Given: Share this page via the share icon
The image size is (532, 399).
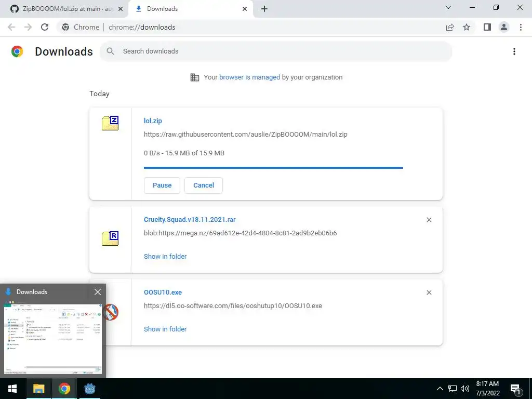Looking at the screenshot, I should pos(450,27).
